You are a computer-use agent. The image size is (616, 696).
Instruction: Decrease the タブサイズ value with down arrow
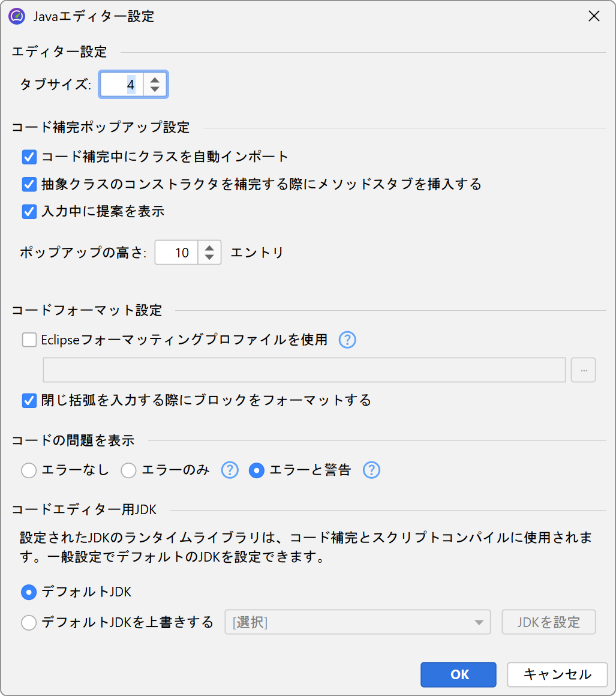tap(155, 90)
